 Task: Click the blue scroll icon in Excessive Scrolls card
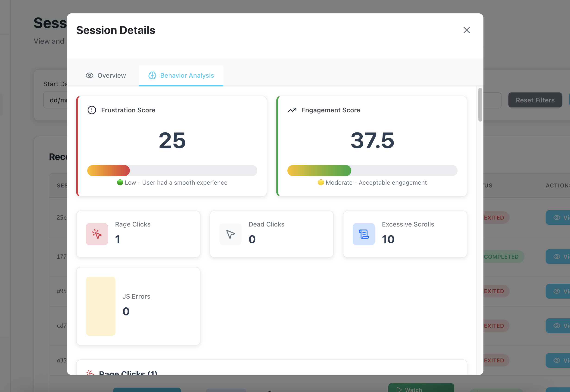coord(363,234)
